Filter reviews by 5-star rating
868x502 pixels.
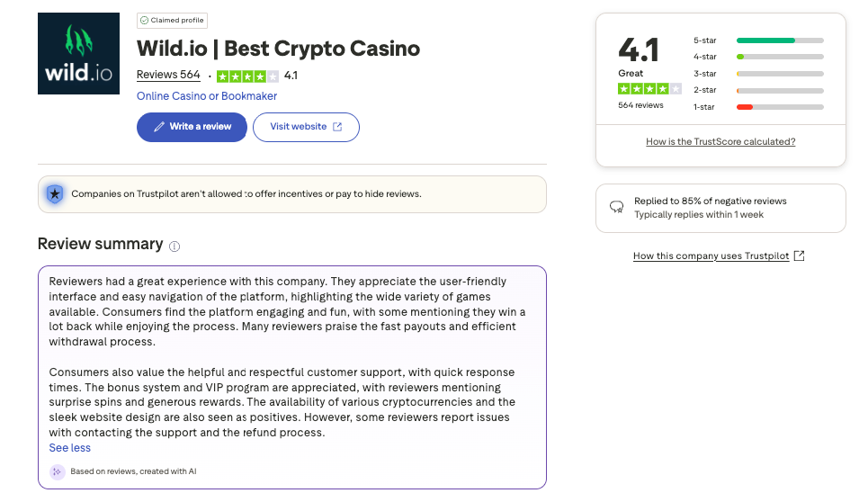coord(757,40)
